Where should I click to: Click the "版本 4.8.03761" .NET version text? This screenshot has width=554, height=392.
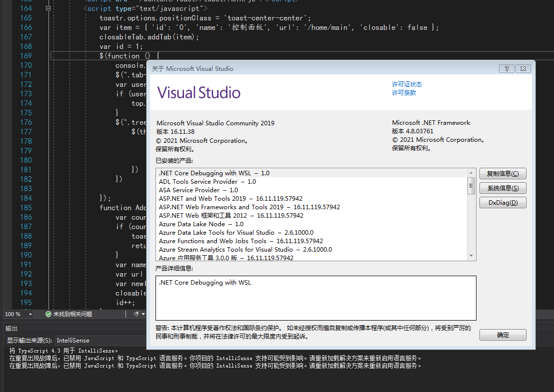click(x=412, y=131)
